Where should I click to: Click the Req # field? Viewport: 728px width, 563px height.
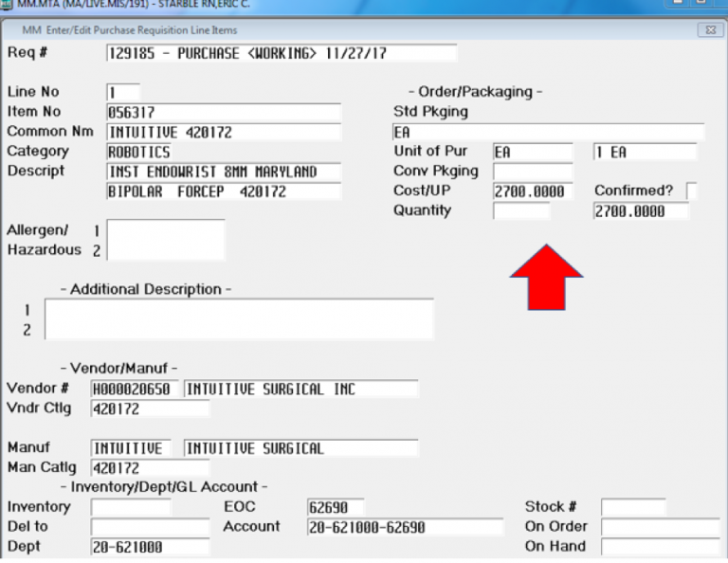pyautogui.click(x=282, y=53)
